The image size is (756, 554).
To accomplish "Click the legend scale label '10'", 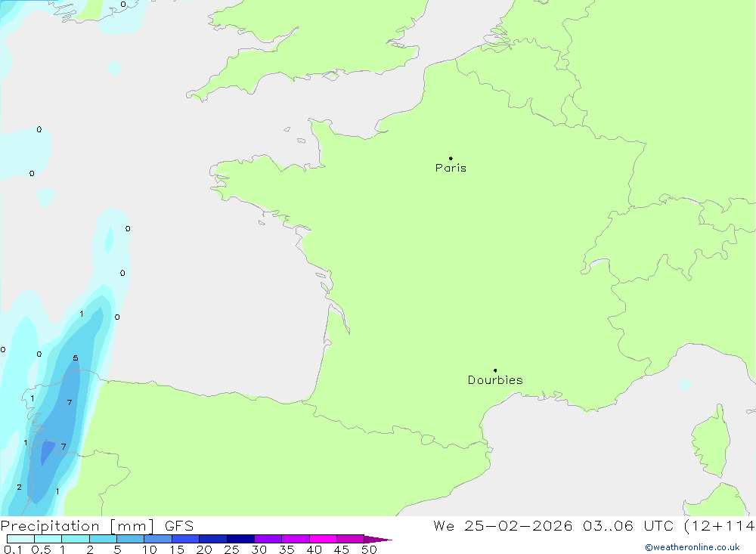I will pyautogui.click(x=150, y=549).
